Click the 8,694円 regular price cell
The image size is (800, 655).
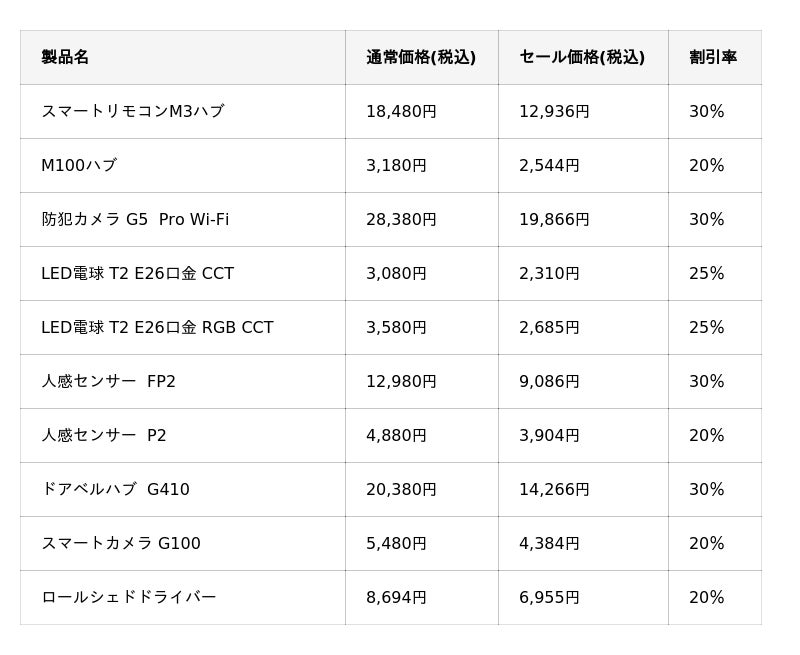pos(396,597)
